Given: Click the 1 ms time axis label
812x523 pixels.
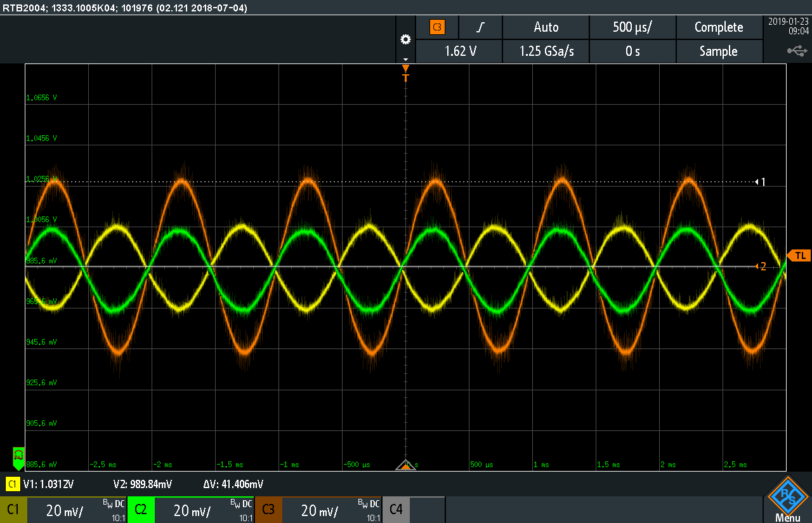Looking at the screenshot, I should pyautogui.click(x=541, y=465).
